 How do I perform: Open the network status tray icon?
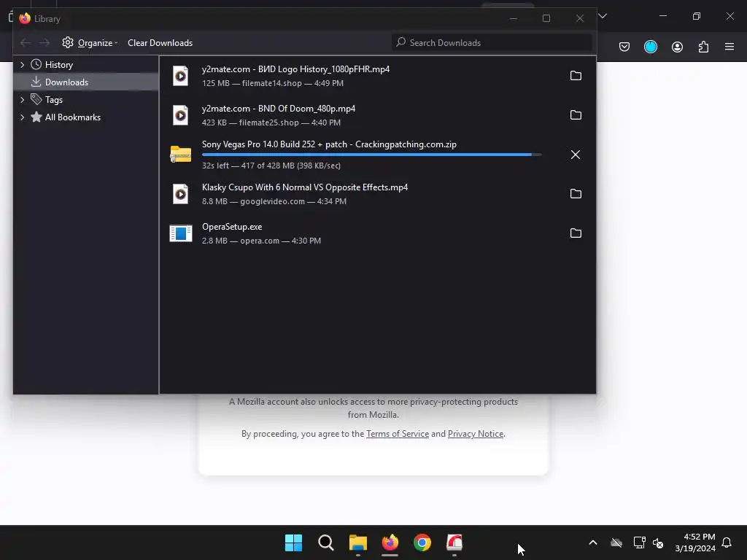click(639, 542)
